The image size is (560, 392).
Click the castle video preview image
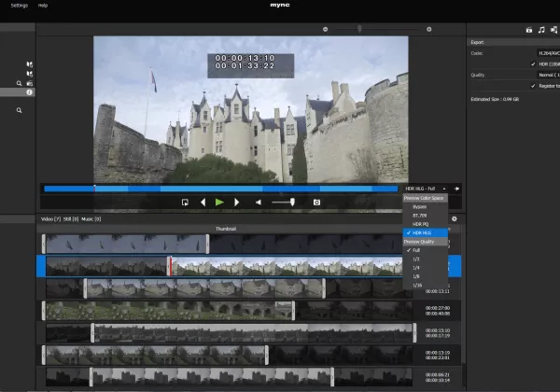251,109
